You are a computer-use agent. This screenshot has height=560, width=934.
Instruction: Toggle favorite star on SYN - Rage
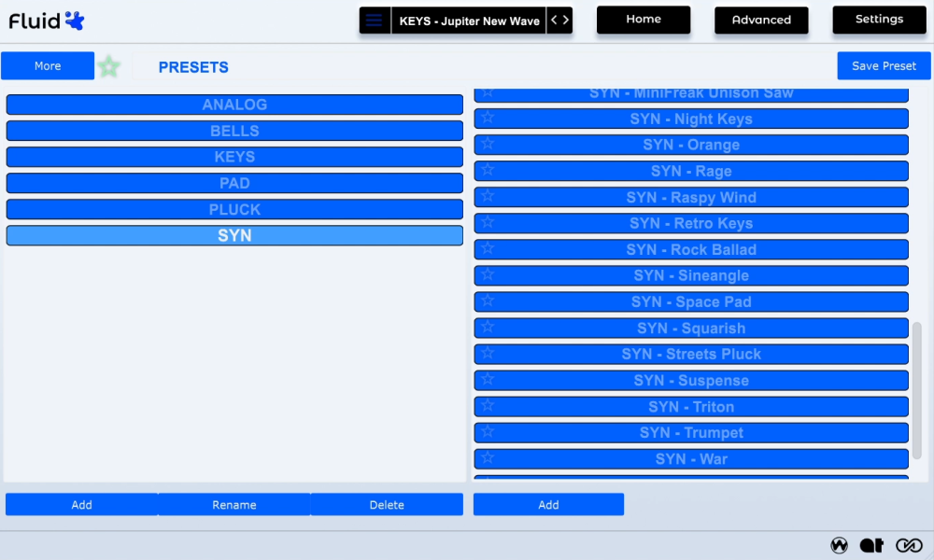click(488, 170)
